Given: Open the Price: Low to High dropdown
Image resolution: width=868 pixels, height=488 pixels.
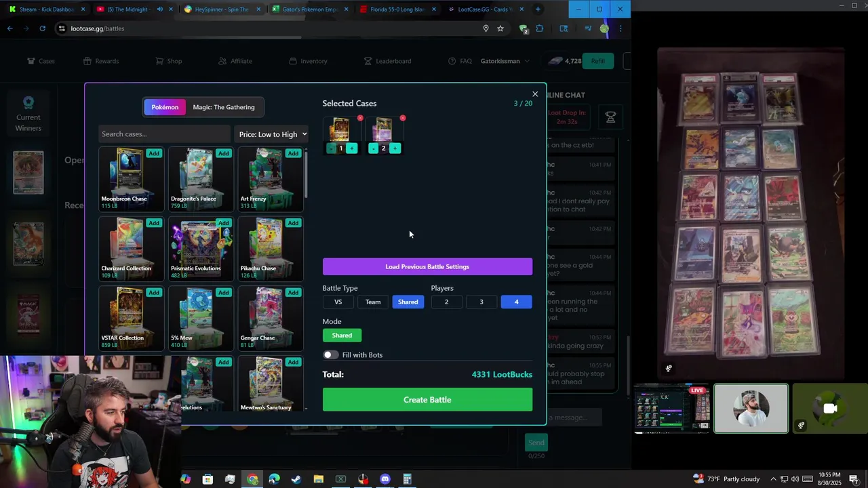Looking at the screenshot, I should coord(272,134).
